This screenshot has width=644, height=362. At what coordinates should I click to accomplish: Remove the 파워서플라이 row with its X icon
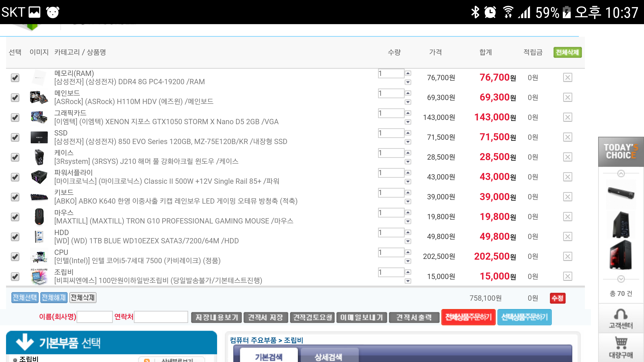coord(568,177)
